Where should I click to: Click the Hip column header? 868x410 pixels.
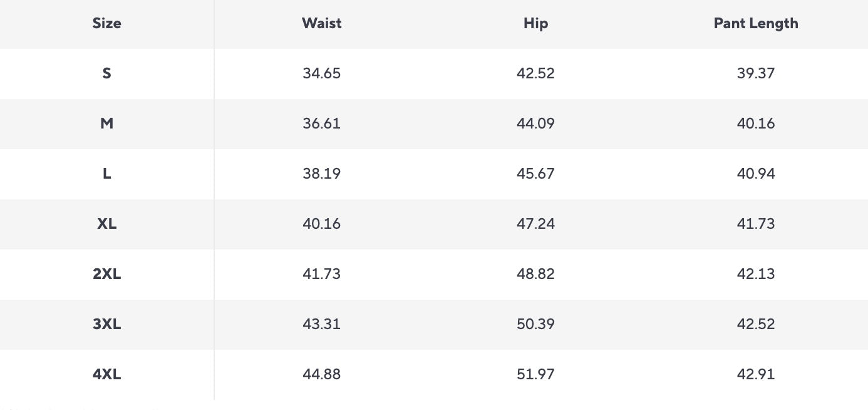[535, 23]
